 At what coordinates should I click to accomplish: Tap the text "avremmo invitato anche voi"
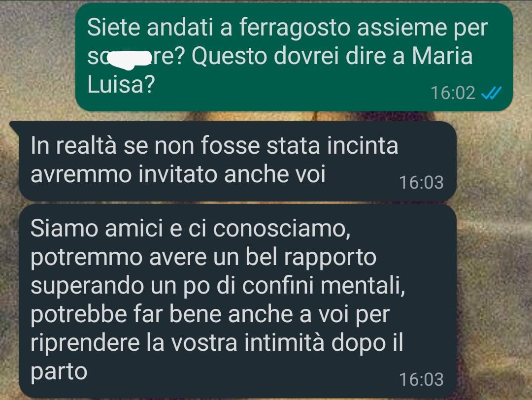point(178,174)
